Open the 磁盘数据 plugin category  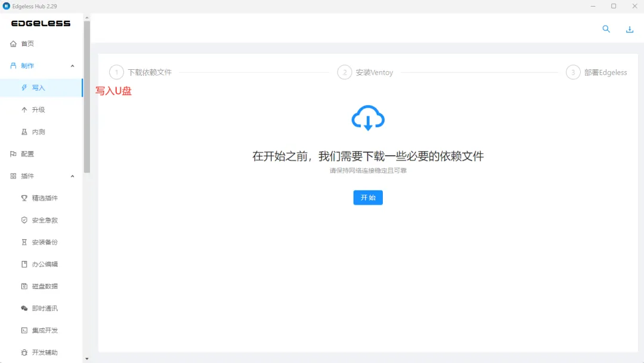(41, 286)
